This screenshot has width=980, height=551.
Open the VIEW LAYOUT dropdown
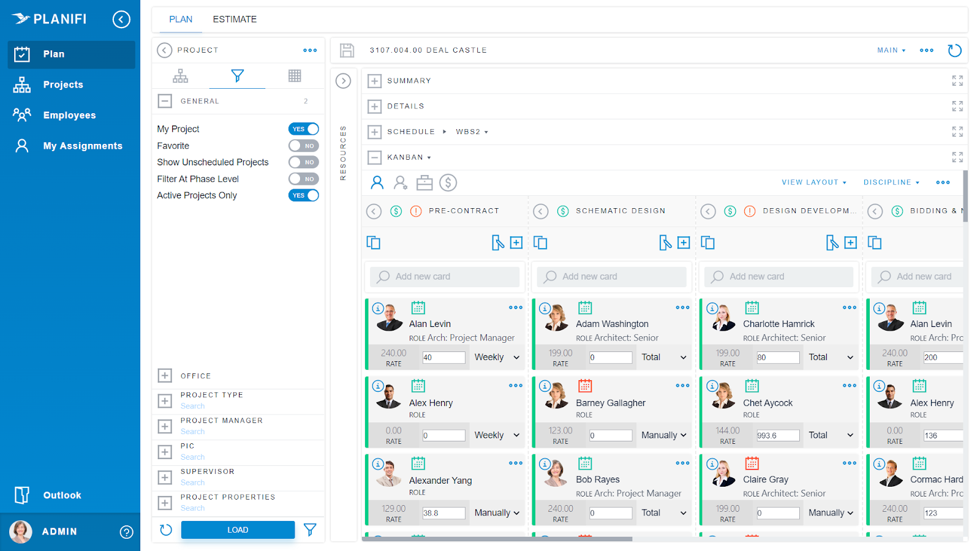814,182
